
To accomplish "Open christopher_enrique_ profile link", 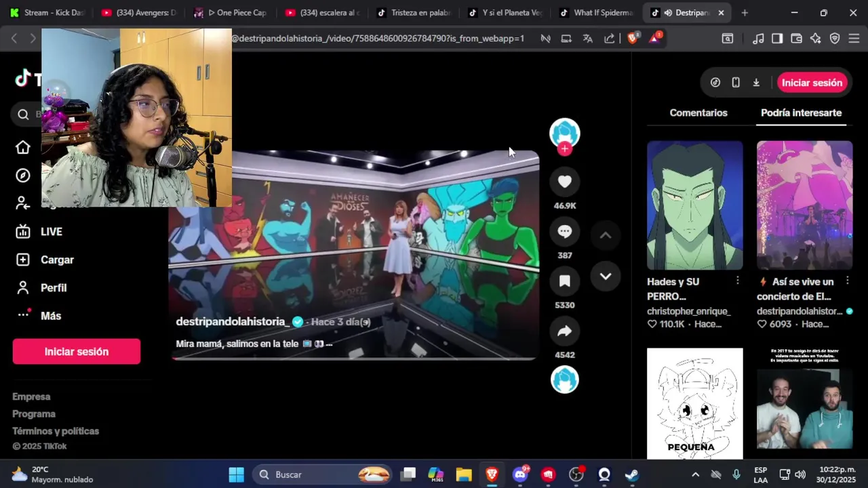I will pyautogui.click(x=689, y=311).
